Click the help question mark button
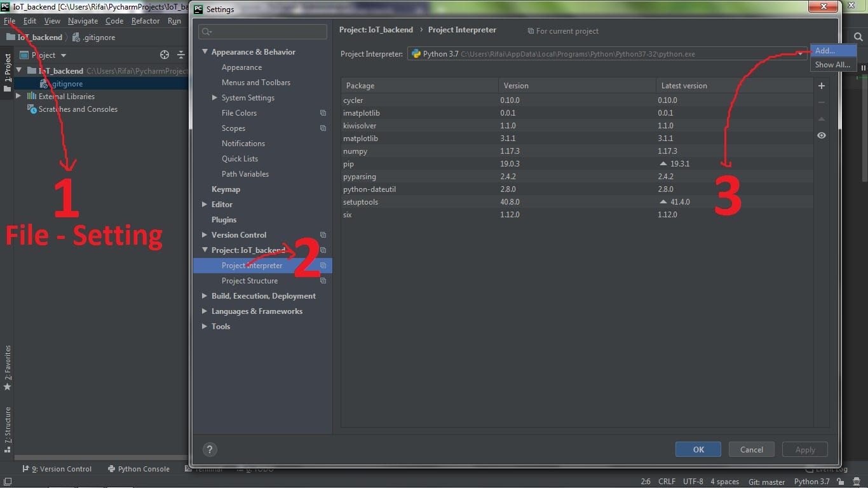 point(210,449)
